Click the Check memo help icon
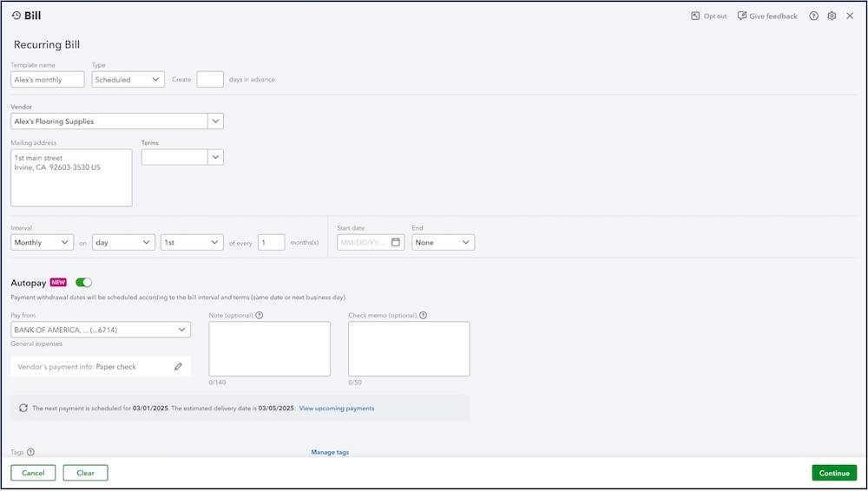The height and width of the screenshot is (491, 868). click(423, 316)
